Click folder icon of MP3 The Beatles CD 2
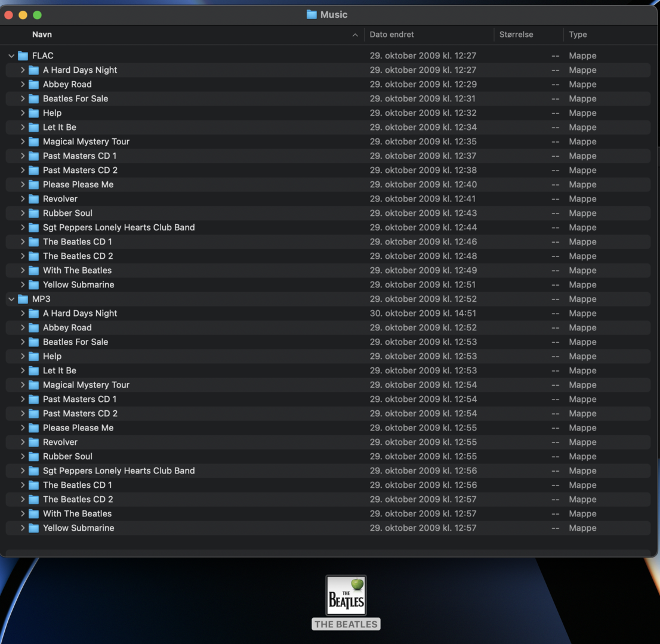This screenshot has width=660, height=644. pos(33,499)
